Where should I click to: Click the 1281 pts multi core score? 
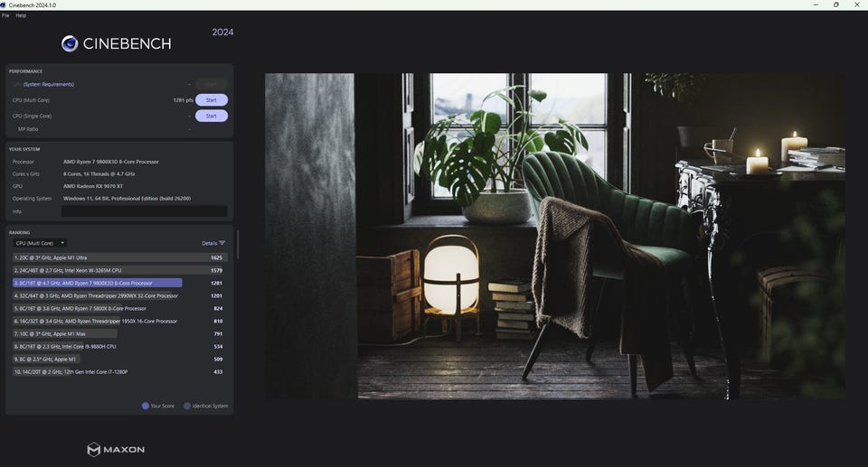[183, 100]
